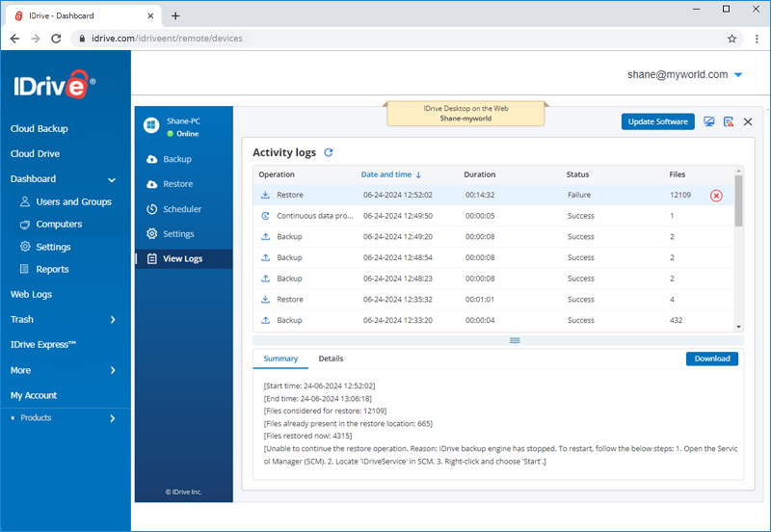771x532 pixels.
Task: Open Cloud Drive in main sidebar
Action: pyautogui.click(x=35, y=154)
